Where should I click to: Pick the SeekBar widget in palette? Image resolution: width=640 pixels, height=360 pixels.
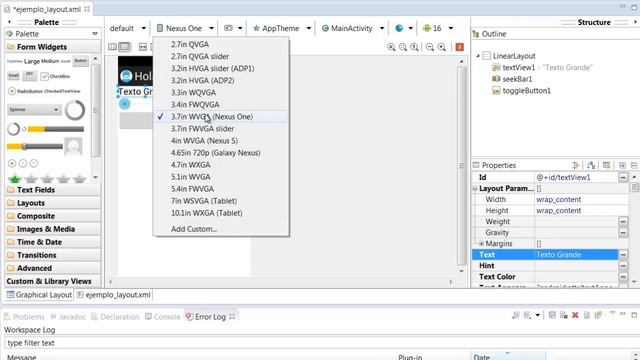[35, 147]
